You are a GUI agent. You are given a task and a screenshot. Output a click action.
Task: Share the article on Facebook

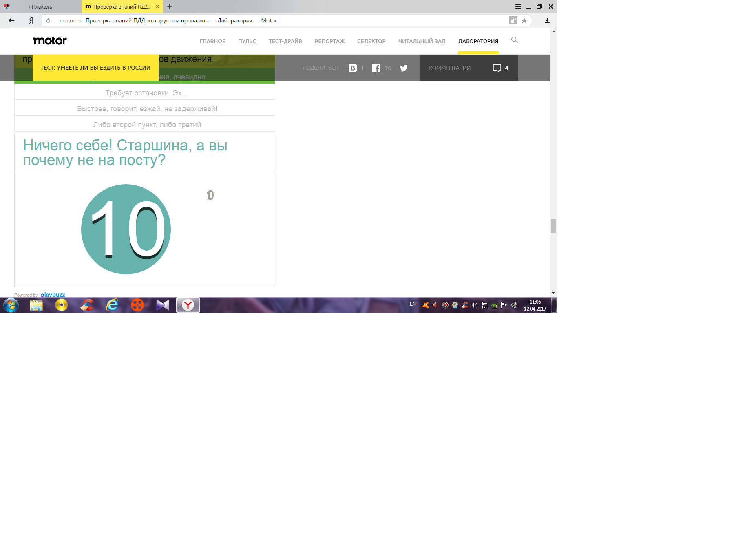(x=376, y=68)
